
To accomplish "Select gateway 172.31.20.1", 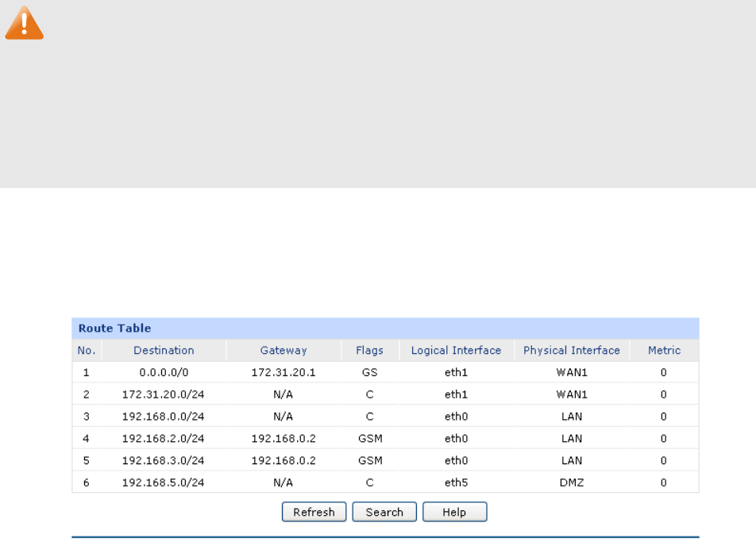I will click(x=283, y=372).
